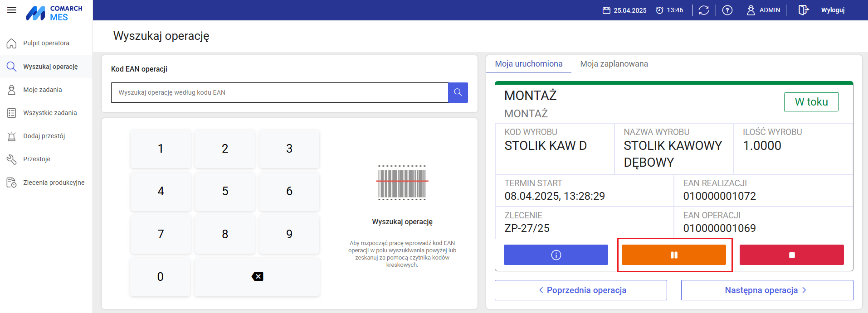Switch to Moja zaplanowana tab
The width and height of the screenshot is (868, 313).
614,64
